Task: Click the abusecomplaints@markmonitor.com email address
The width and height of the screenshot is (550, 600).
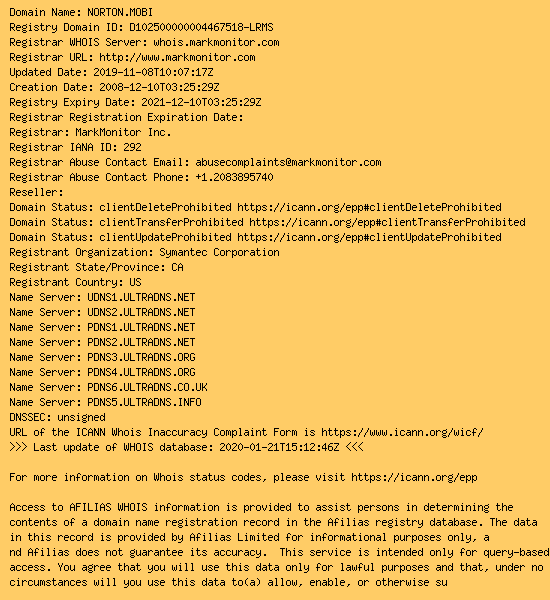Action: 288,162
